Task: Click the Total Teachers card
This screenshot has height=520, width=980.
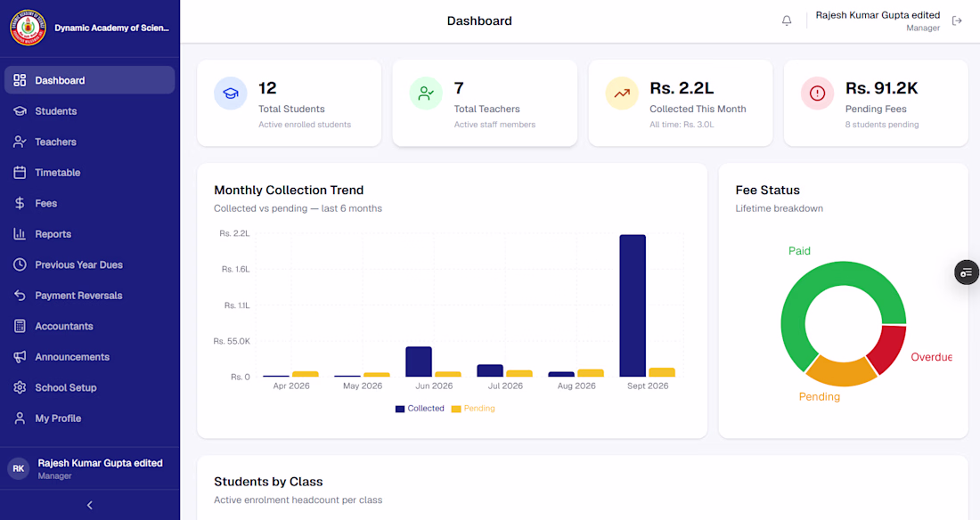Action: (485, 103)
